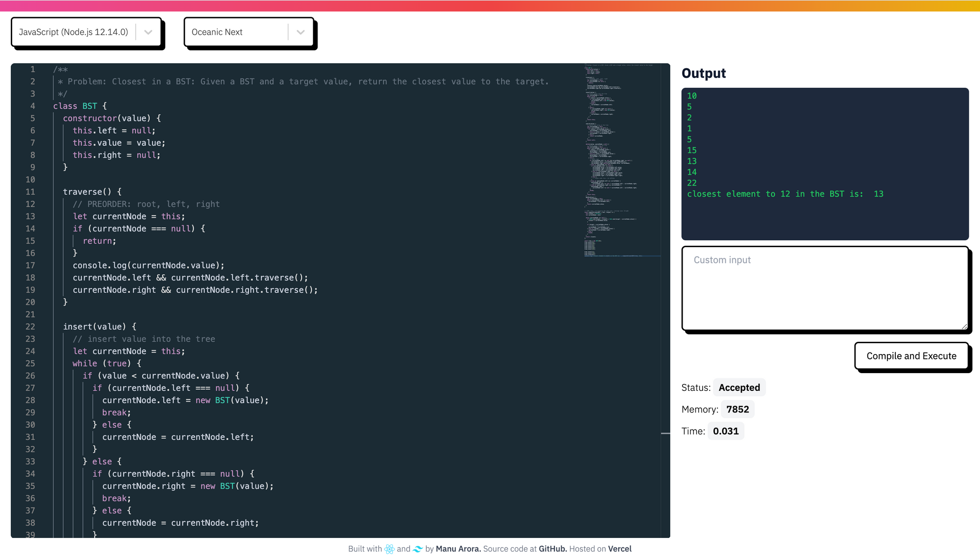Open the GitHub source code link
The height and width of the screenshot is (560, 980).
point(553,549)
